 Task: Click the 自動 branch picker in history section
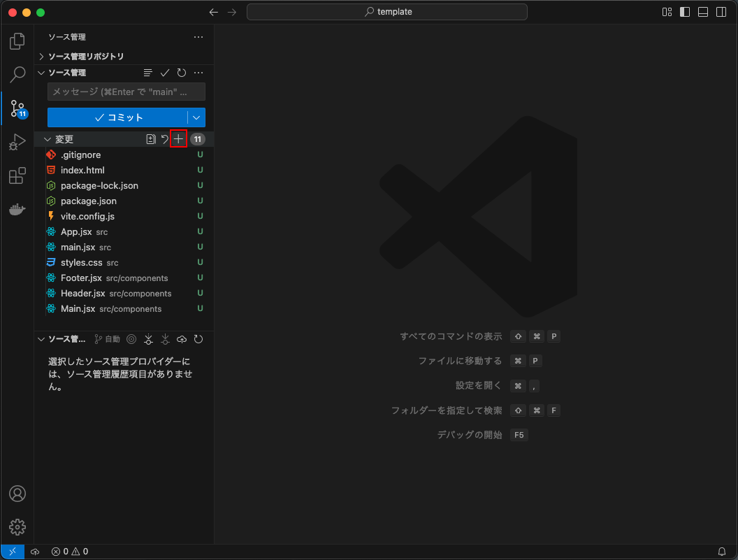tap(108, 339)
